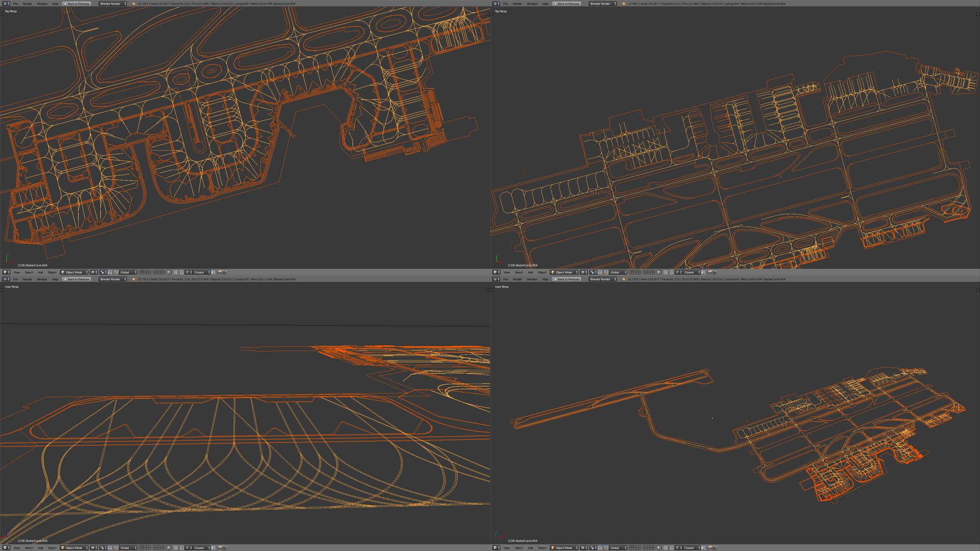Click the Blender logo icon in top-left info header
The image size is (980, 551).
[134, 4]
